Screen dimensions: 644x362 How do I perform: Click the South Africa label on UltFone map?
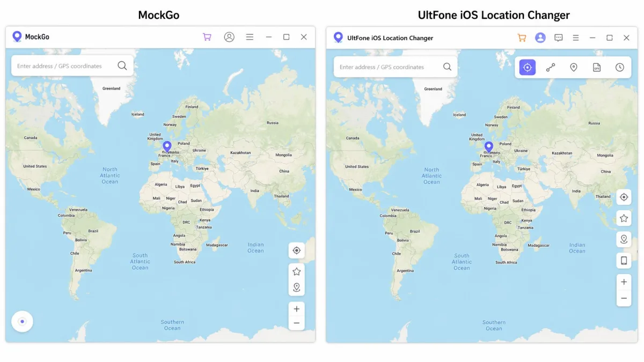click(506, 262)
